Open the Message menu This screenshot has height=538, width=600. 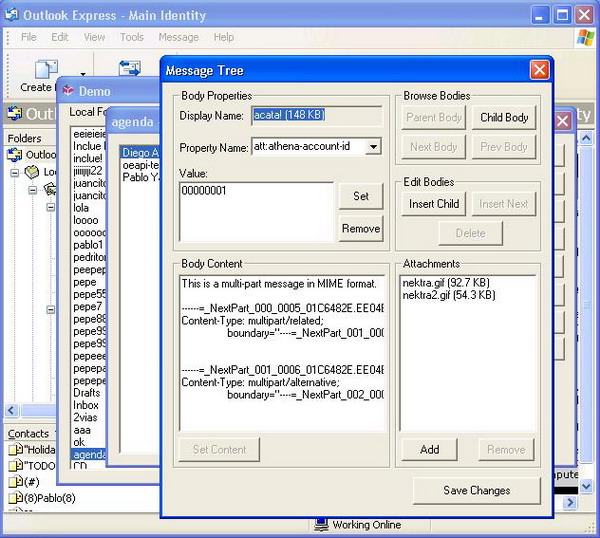179,37
